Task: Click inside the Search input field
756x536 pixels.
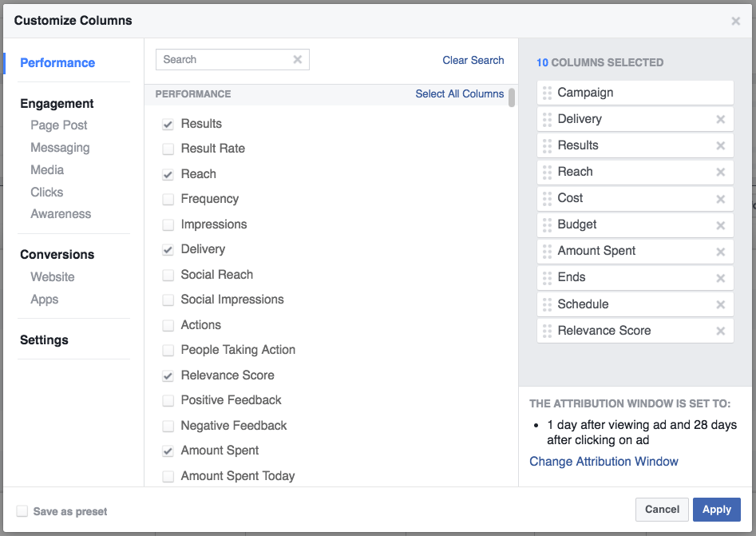Action: 224,60
